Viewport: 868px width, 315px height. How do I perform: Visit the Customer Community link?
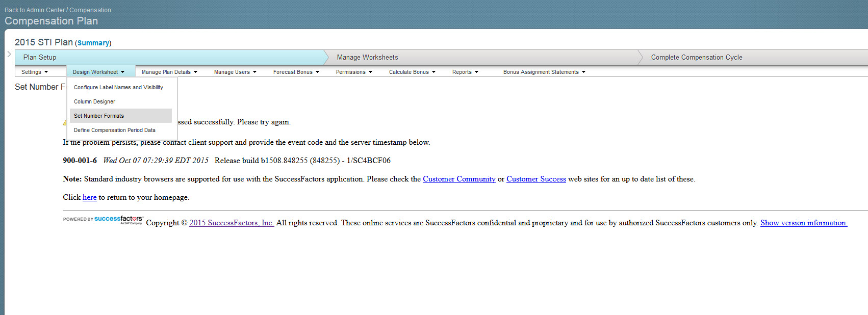click(459, 179)
